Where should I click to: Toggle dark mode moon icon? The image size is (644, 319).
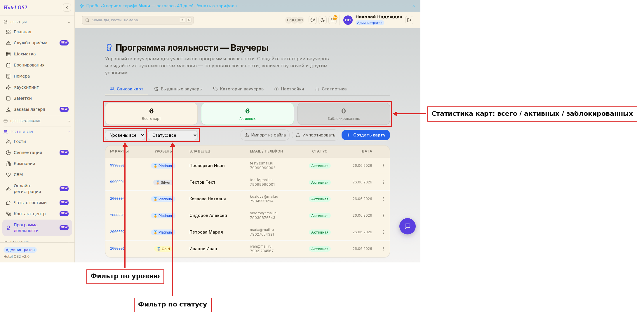click(x=323, y=20)
